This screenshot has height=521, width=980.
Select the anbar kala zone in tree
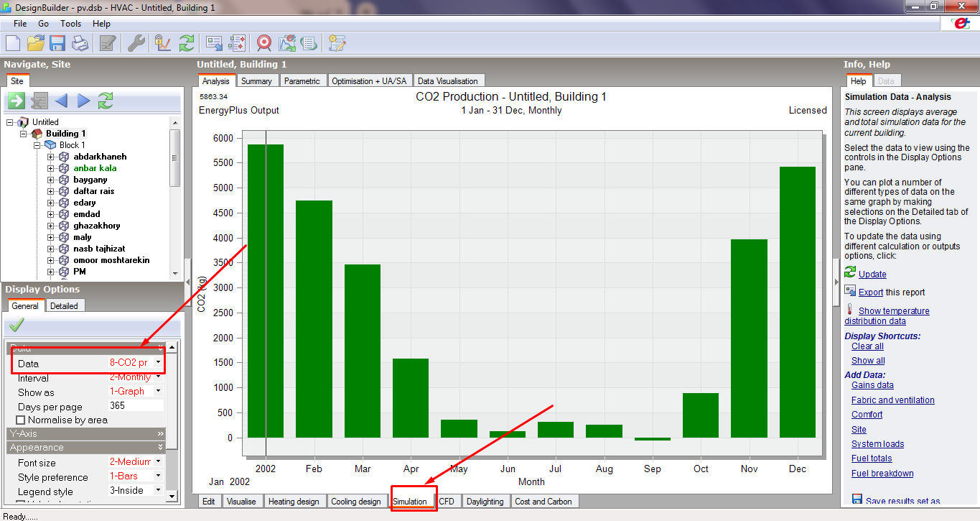pos(95,168)
